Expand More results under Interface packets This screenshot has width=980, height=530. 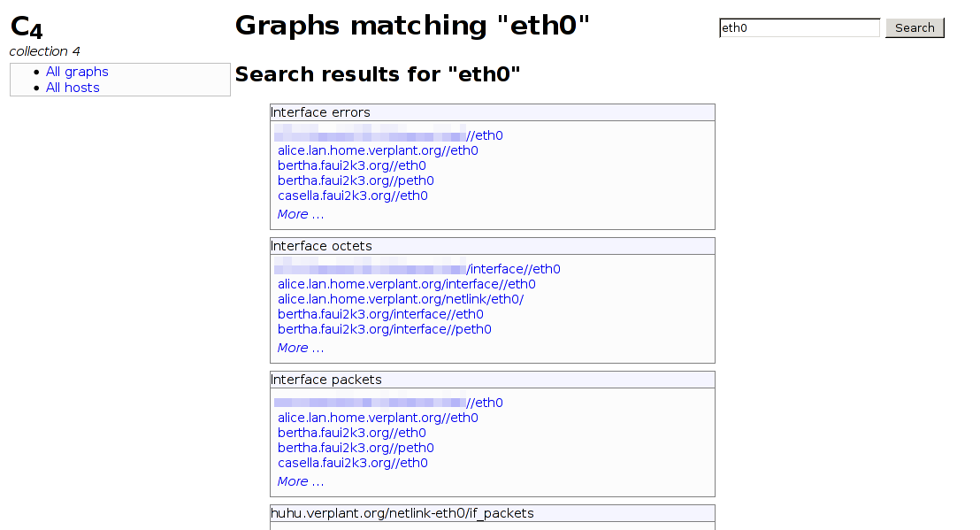tap(301, 481)
